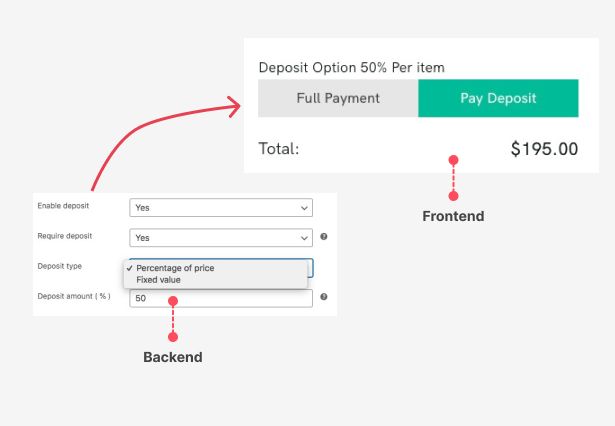
Task: Click the Frontend label
Action: point(453,216)
